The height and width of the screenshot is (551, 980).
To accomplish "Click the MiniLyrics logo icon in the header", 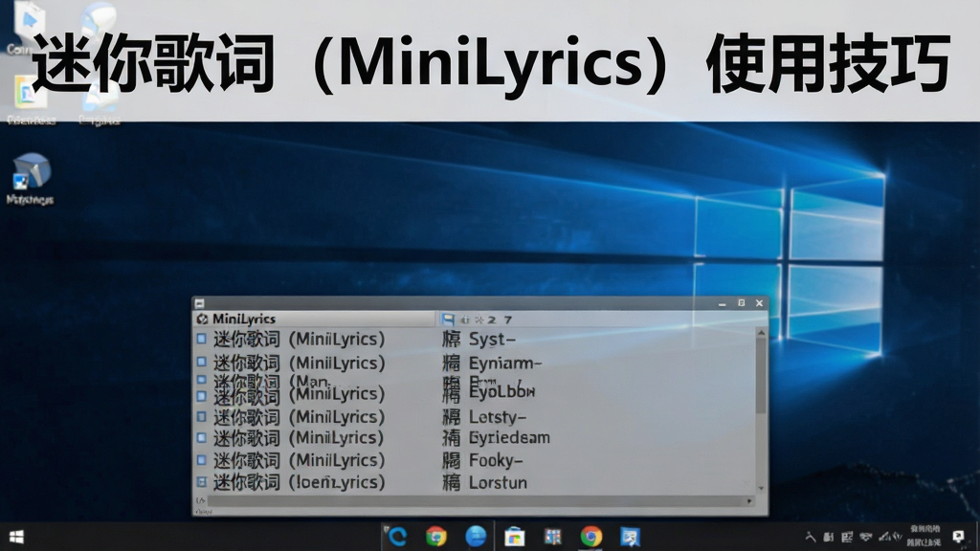I will coord(202,320).
